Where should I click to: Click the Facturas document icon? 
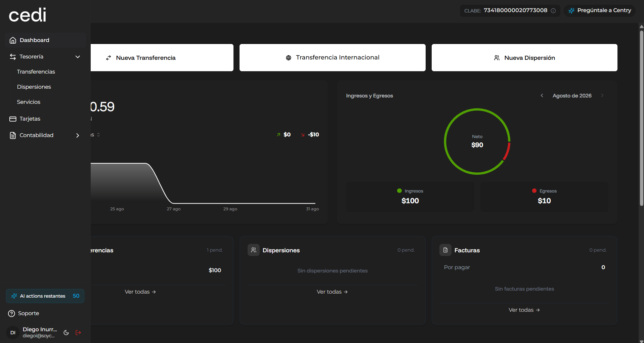point(445,250)
